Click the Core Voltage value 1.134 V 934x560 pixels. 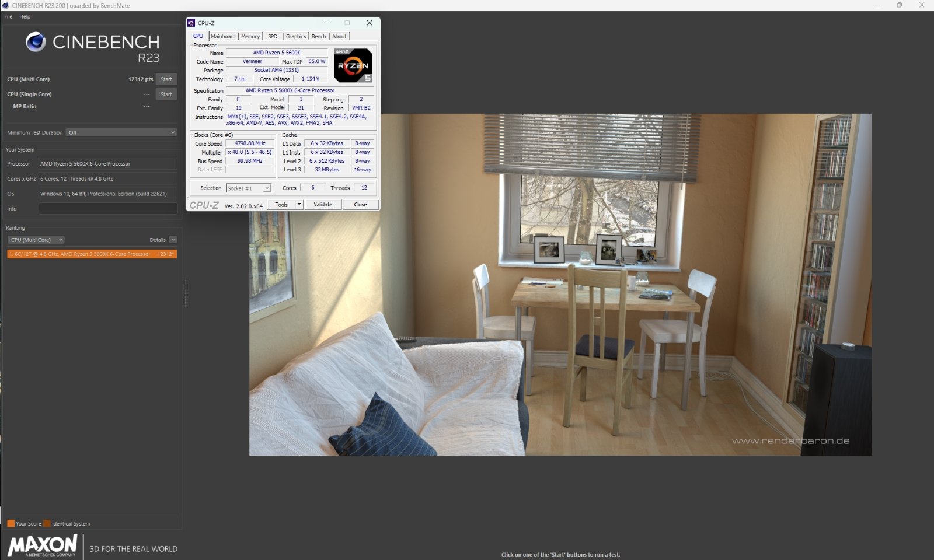click(x=310, y=79)
